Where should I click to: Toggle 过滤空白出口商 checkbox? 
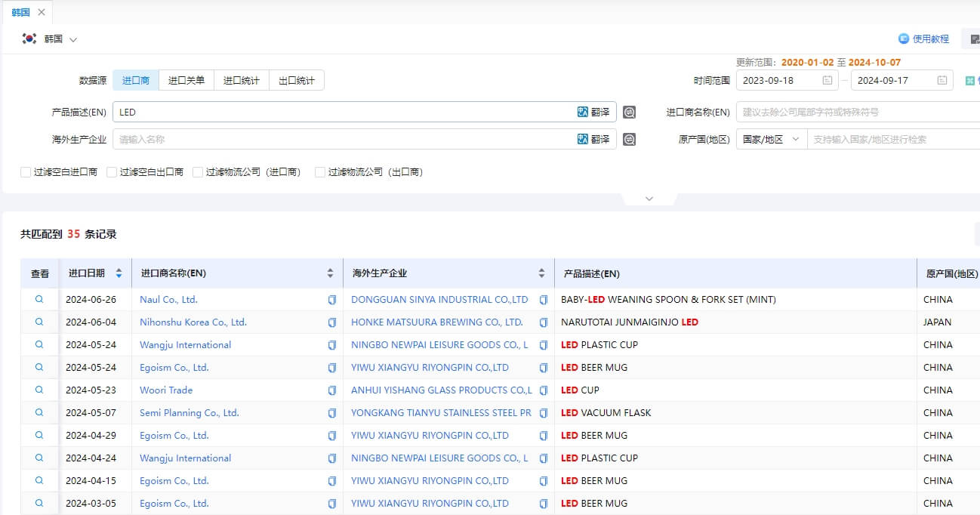click(x=112, y=172)
